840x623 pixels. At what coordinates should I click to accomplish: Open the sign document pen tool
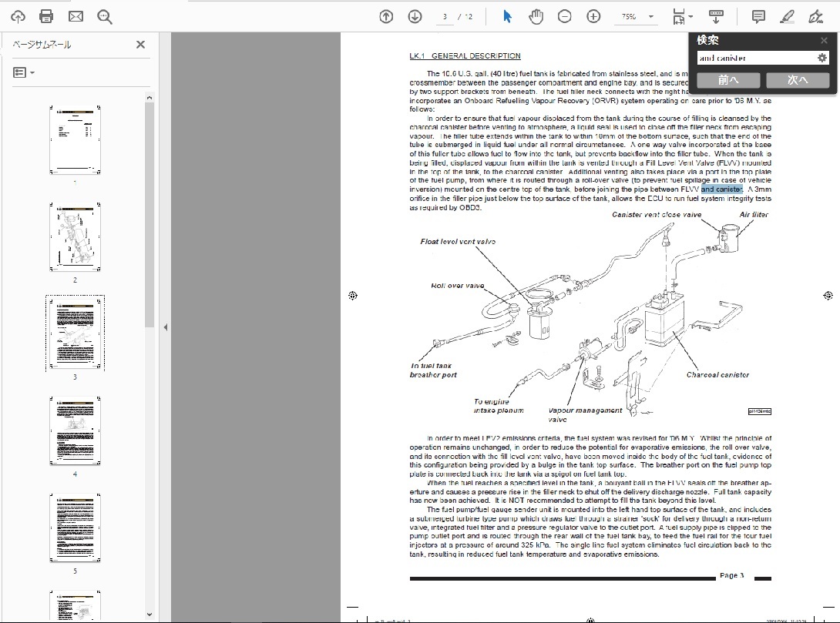pos(815,17)
